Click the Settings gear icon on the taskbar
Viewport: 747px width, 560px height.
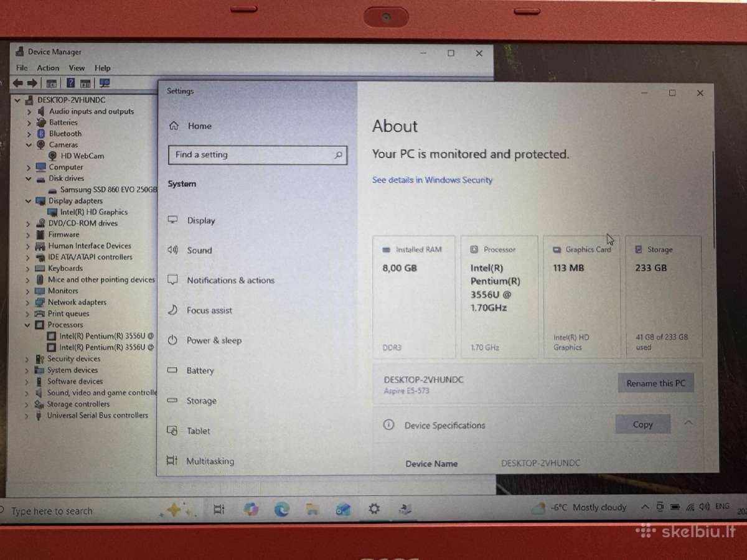pos(374,509)
